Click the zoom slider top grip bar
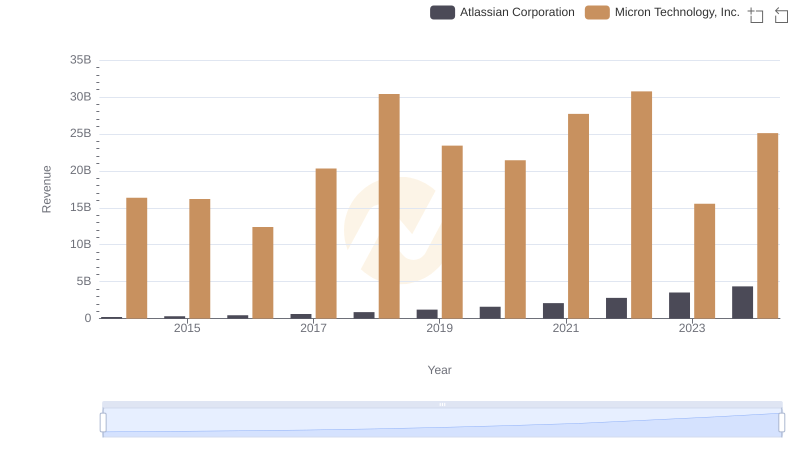Viewport: 800px width, 461px height. tap(442, 404)
